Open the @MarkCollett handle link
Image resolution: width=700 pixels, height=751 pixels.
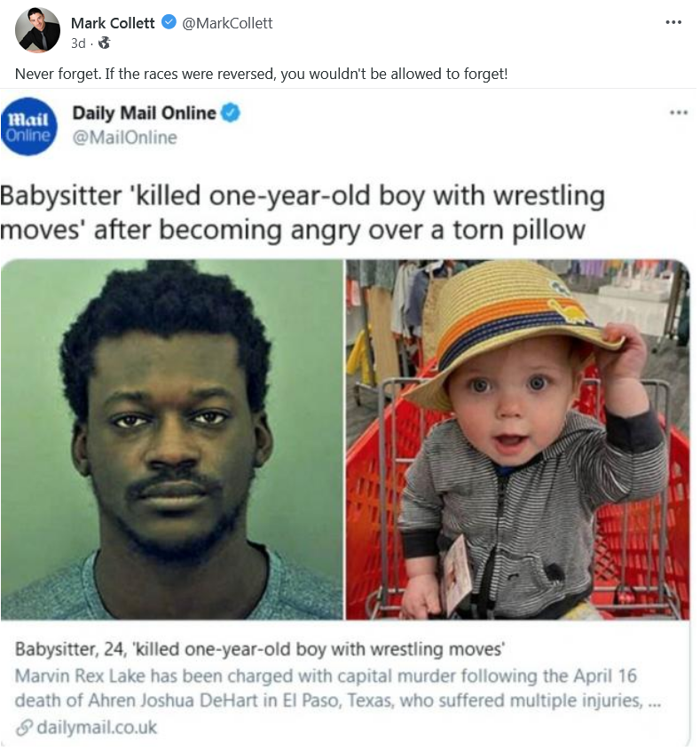[227, 23]
